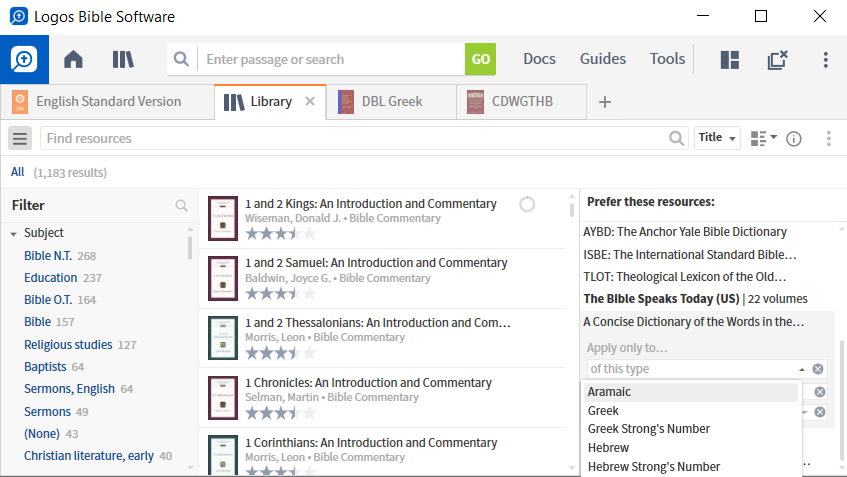Image resolution: width=847 pixels, height=477 pixels.
Task: Filter by Bible subject with 157 results
Action: [37, 322]
